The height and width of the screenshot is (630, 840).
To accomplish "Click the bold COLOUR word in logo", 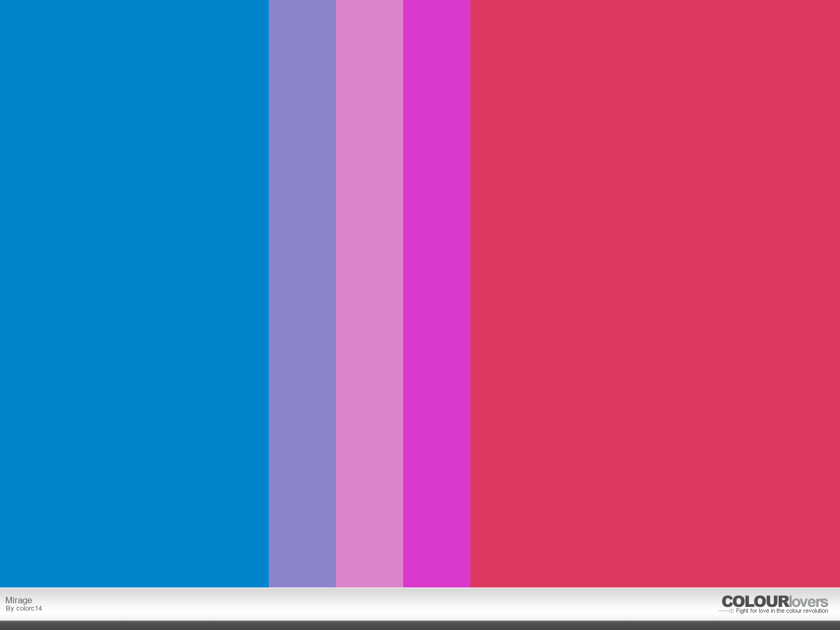I will (x=755, y=602).
